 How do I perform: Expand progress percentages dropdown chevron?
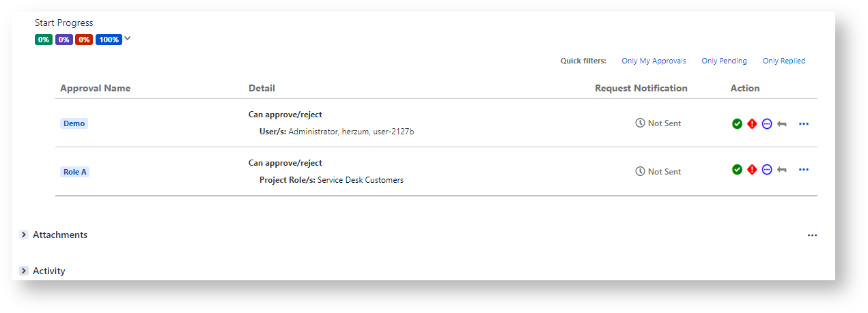128,39
